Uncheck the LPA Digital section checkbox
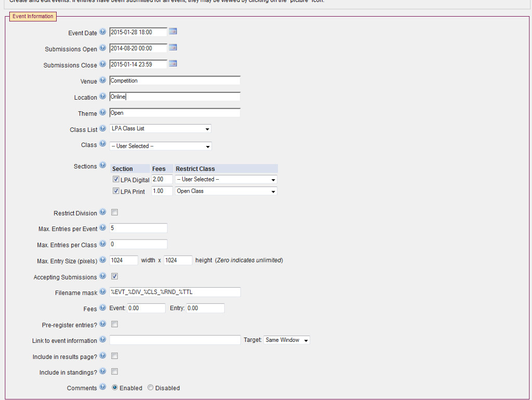The width and height of the screenshot is (532, 400). point(116,179)
